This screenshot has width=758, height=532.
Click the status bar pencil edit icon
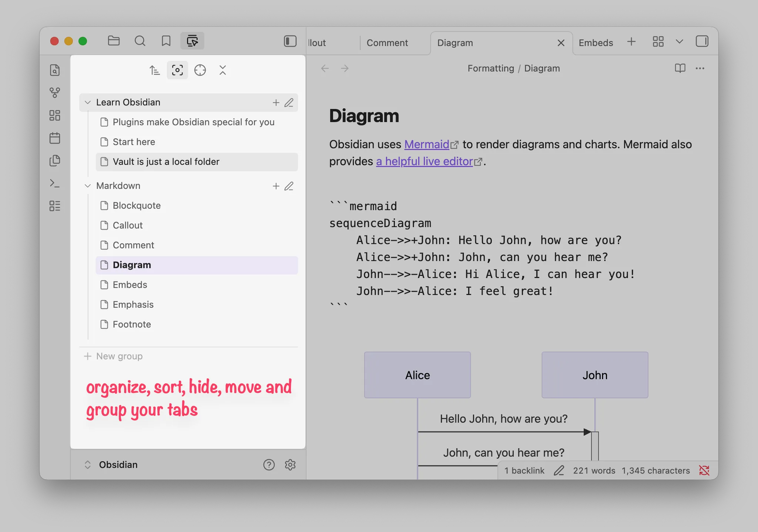pyautogui.click(x=559, y=471)
